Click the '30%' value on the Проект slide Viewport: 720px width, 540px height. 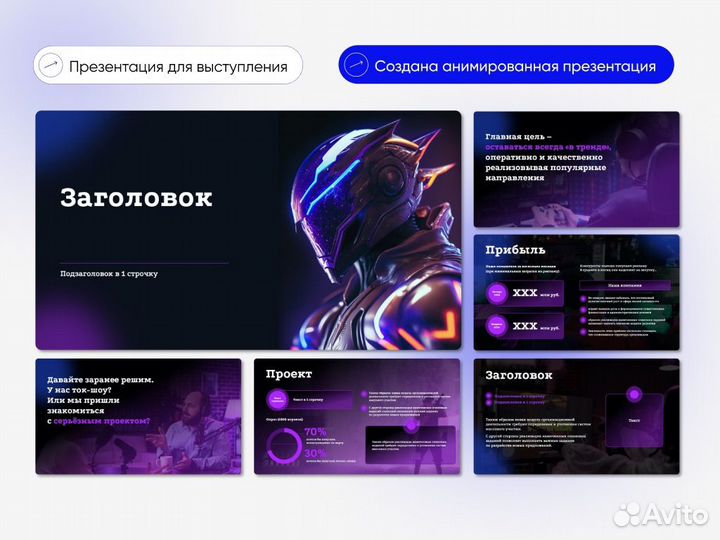coord(315,454)
